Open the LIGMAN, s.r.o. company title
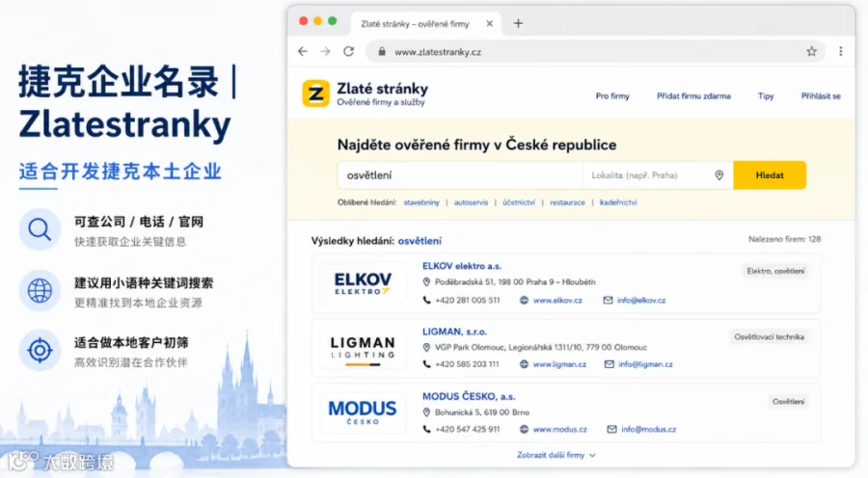 [454, 332]
